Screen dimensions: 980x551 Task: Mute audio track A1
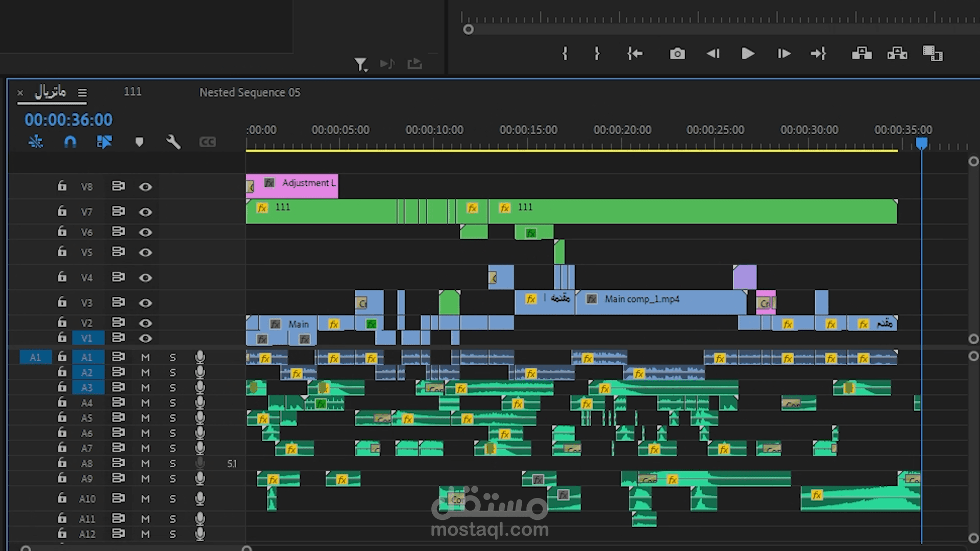[145, 358]
